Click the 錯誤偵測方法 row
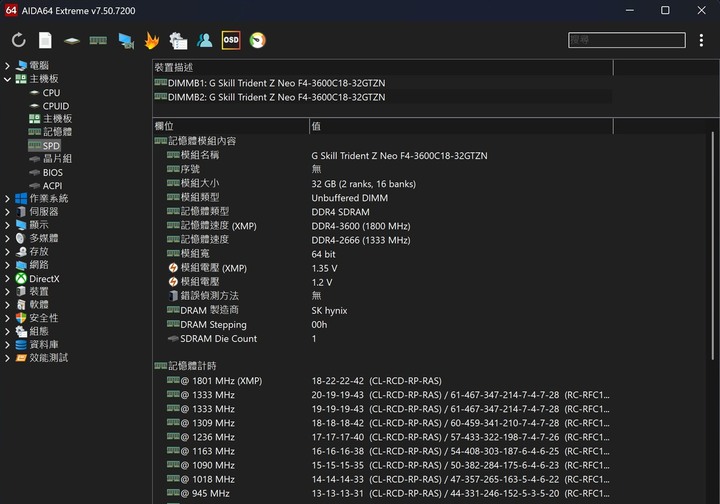This screenshot has width=720, height=504. 382,296
